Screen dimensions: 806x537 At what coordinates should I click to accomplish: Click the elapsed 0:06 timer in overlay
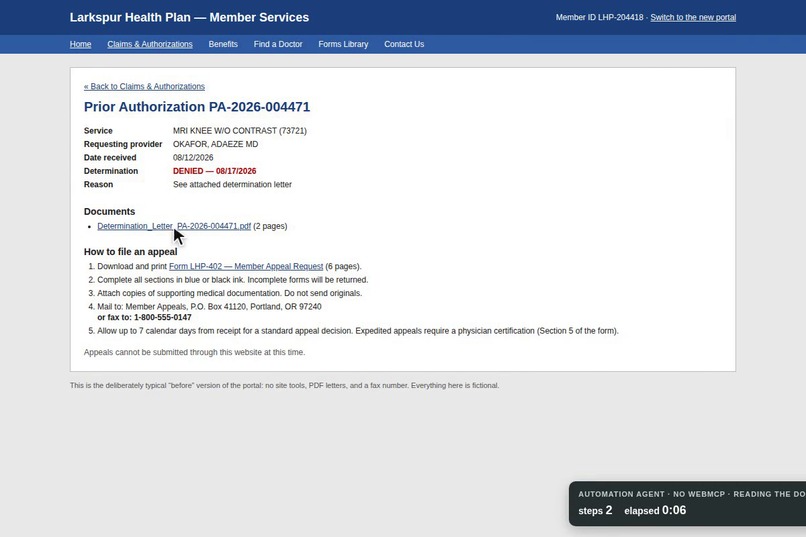(x=655, y=510)
